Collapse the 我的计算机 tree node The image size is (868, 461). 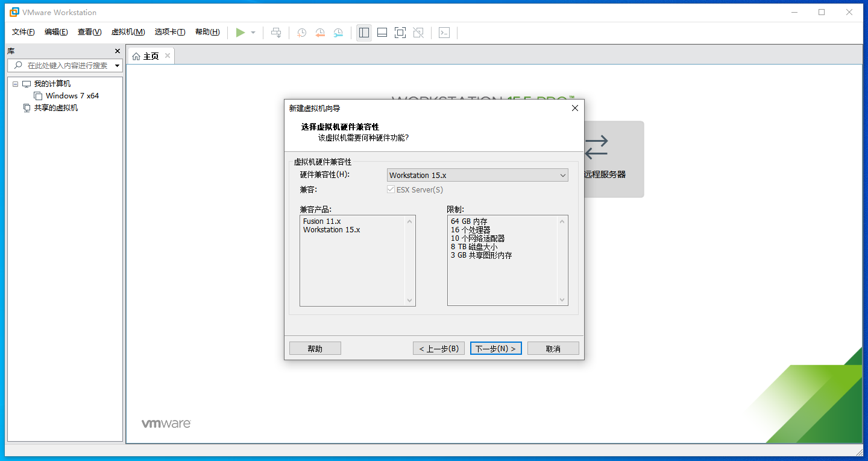[16, 84]
